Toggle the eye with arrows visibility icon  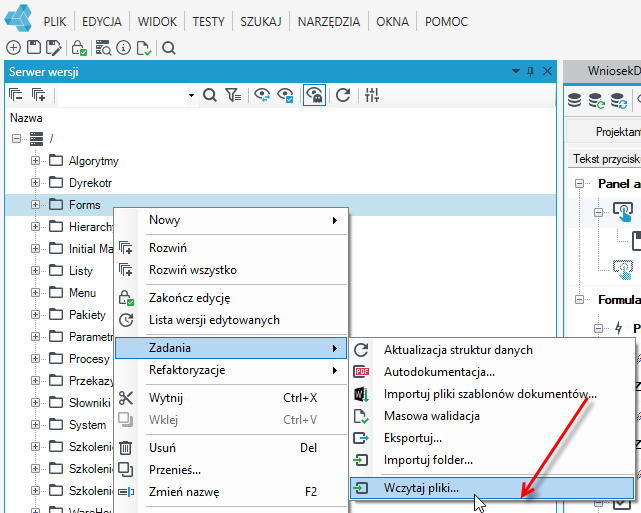(262, 95)
